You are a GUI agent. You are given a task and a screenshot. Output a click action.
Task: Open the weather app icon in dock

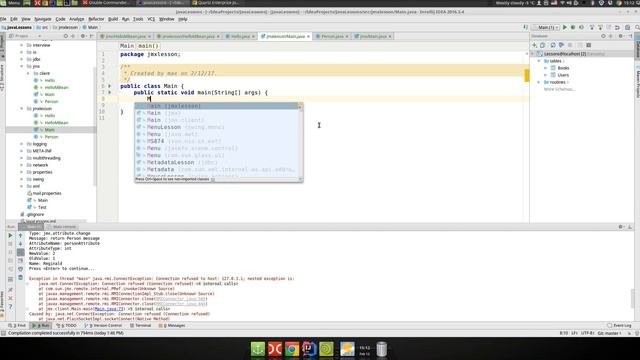[347, 349]
